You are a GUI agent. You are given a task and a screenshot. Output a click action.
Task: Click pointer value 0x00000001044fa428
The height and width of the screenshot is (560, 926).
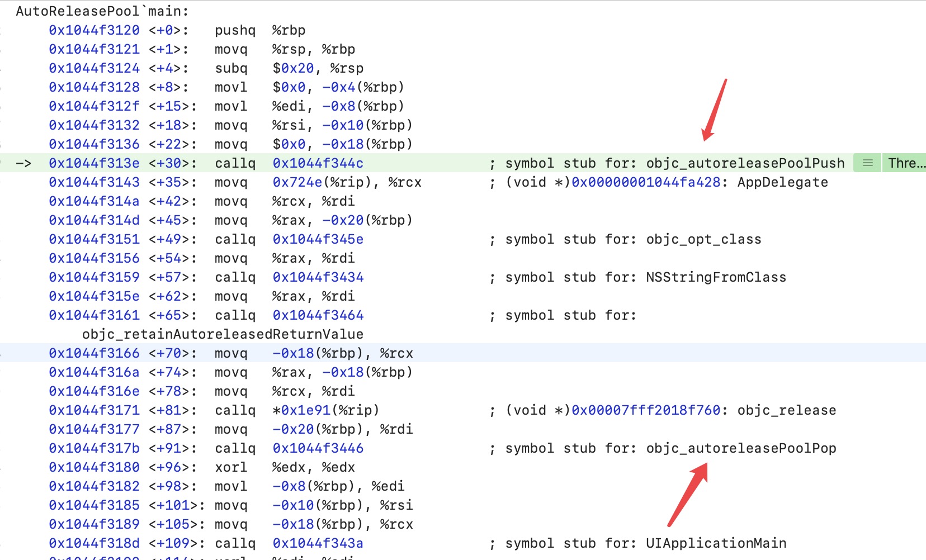pyautogui.click(x=646, y=182)
